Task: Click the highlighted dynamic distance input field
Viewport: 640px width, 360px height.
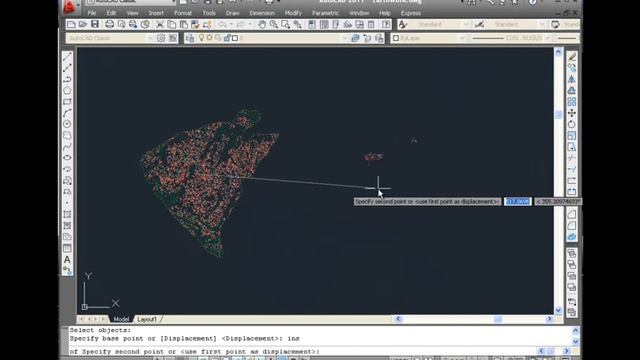Action: [x=518, y=202]
